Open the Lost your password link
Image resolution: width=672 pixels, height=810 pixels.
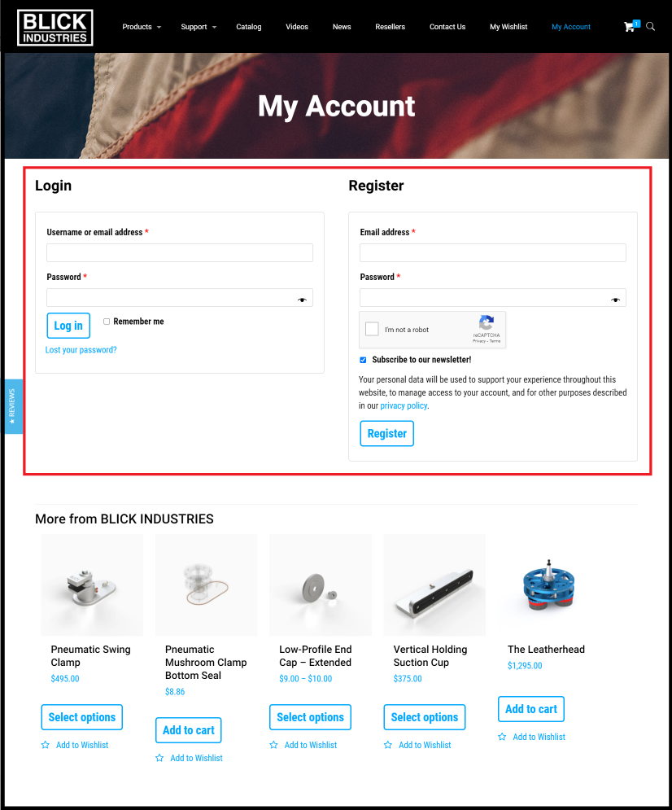tap(81, 350)
